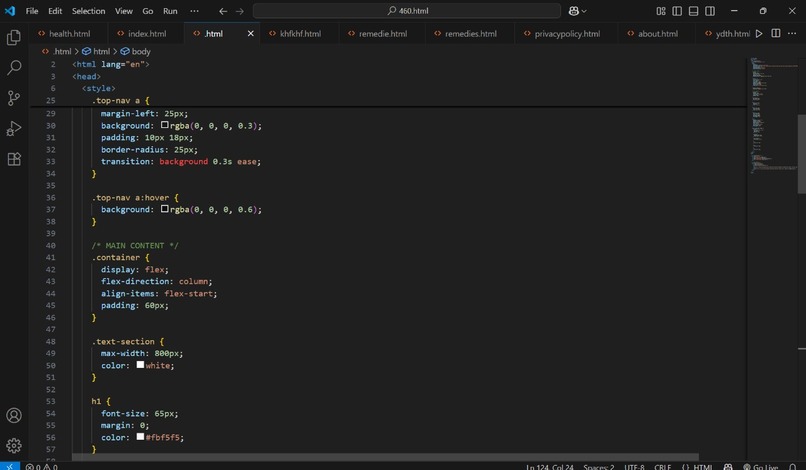Screen dimensions: 806x470
Task: Switch to index.html tab
Action: click(x=146, y=33)
